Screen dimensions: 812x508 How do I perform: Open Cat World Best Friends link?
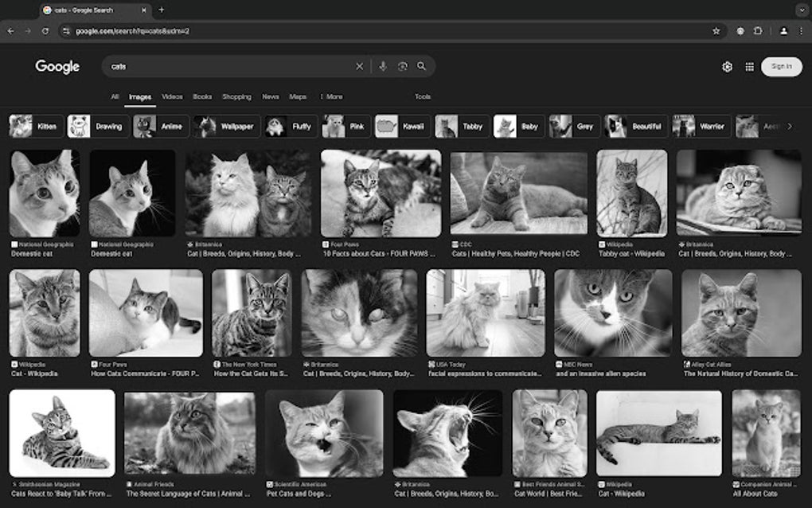coord(548,494)
